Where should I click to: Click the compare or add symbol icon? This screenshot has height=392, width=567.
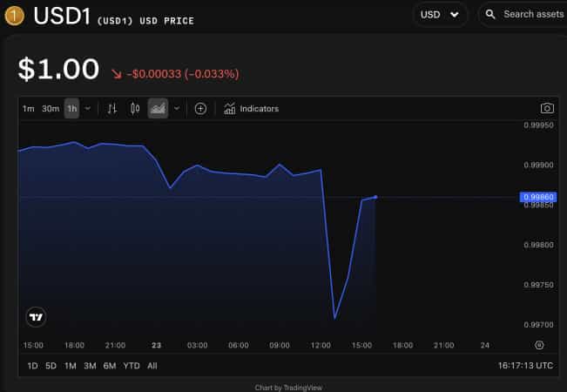200,109
